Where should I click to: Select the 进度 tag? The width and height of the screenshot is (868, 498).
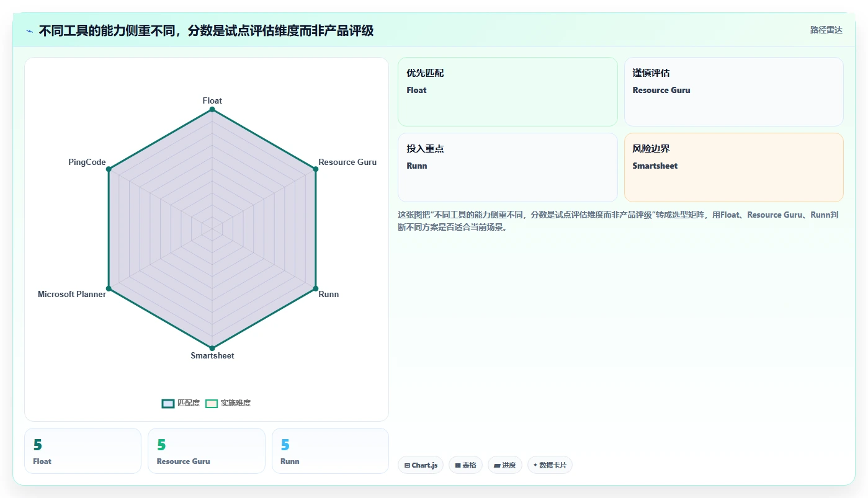[505, 465]
